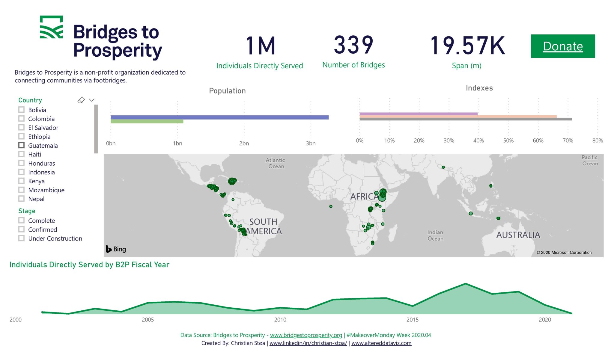
Task: Open the www.bridgestoprosperity.org link
Action: (x=306, y=335)
